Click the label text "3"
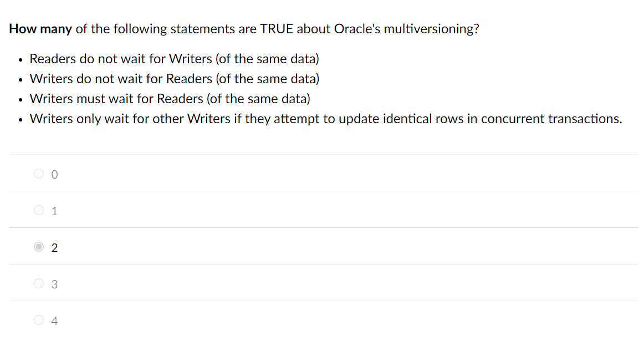This screenshot has height=345, width=644. (54, 284)
